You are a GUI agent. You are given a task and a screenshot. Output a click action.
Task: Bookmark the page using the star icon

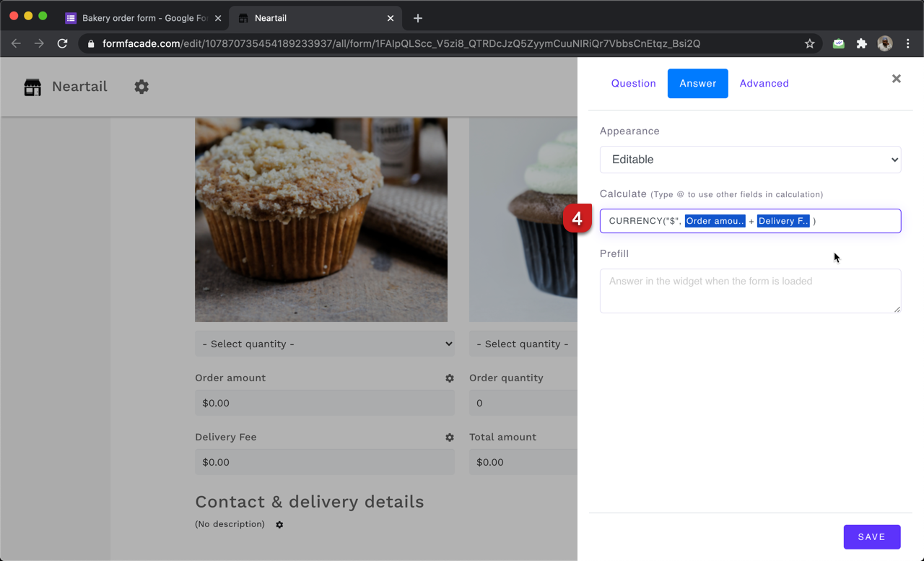tap(809, 43)
